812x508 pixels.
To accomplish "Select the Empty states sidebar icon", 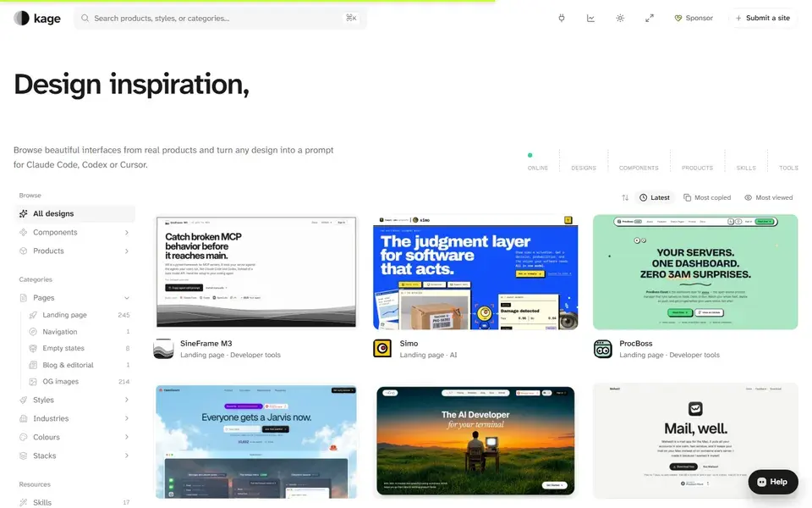I will [x=33, y=348].
